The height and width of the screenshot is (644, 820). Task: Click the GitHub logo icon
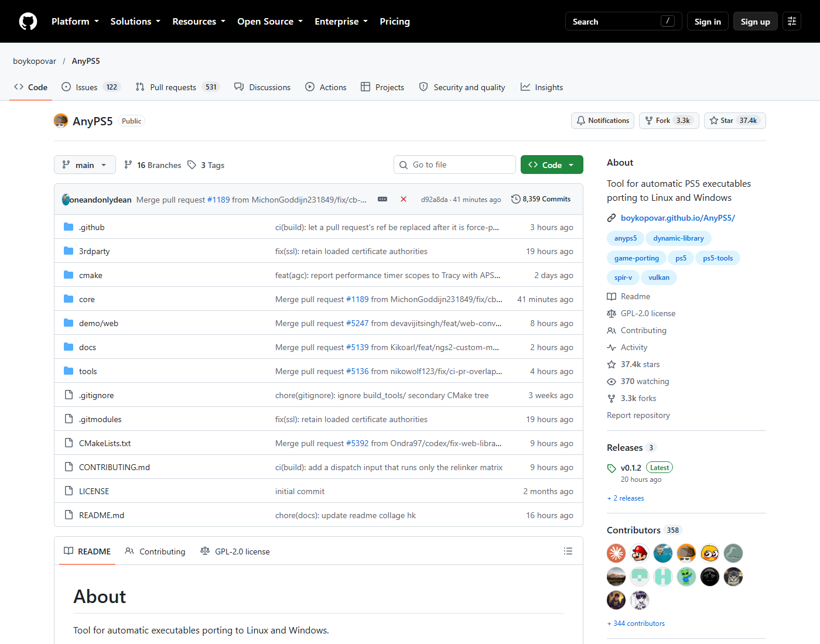pyautogui.click(x=28, y=22)
